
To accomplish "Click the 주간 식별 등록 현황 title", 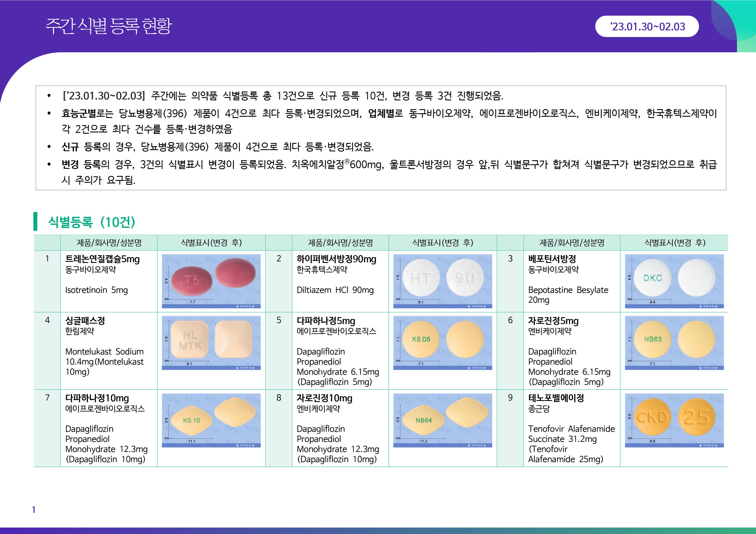I will (109, 26).
